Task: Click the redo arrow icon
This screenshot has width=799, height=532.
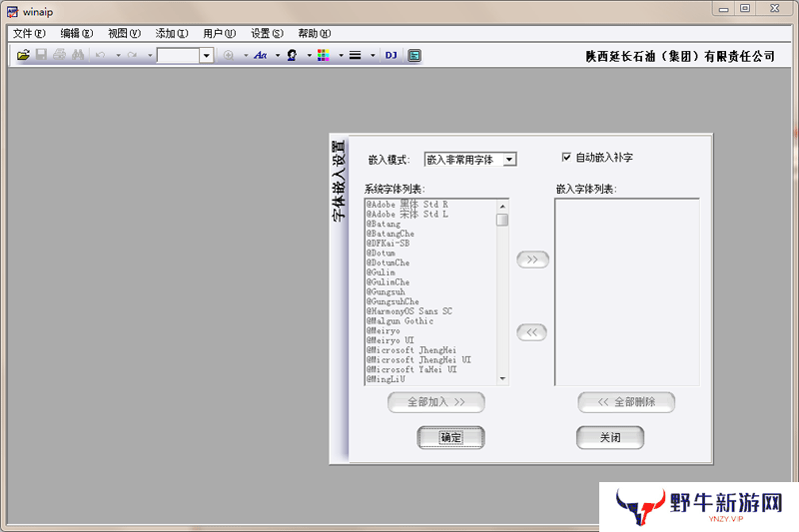Action: pyautogui.click(x=132, y=55)
